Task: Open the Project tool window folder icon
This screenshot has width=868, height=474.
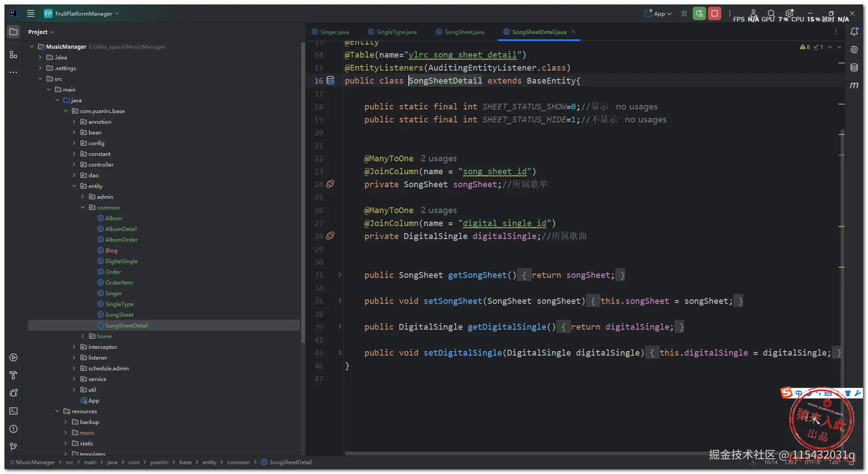Action: 13,32
